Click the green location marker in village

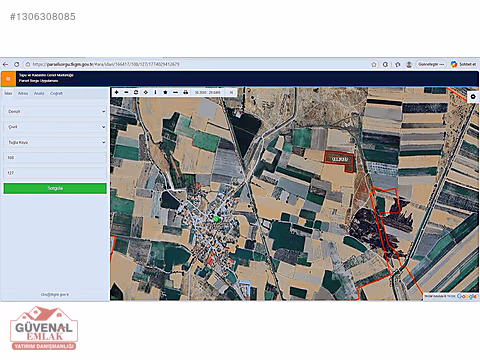click(x=216, y=219)
